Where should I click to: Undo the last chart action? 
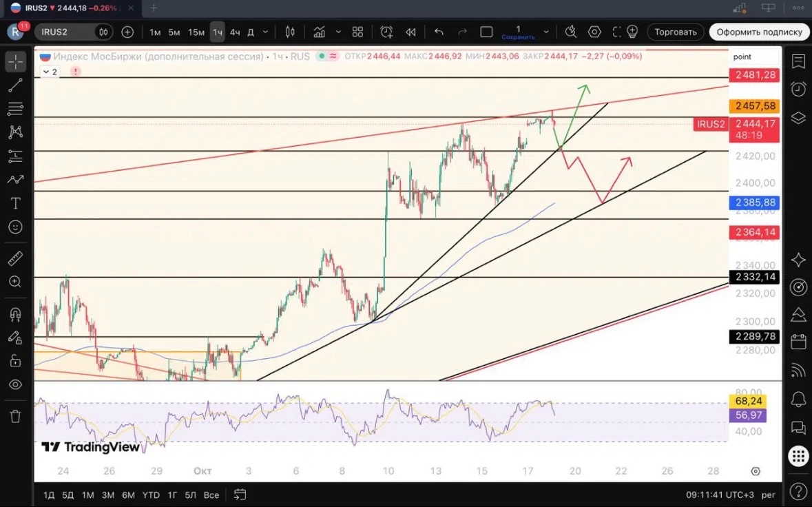click(439, 32)
